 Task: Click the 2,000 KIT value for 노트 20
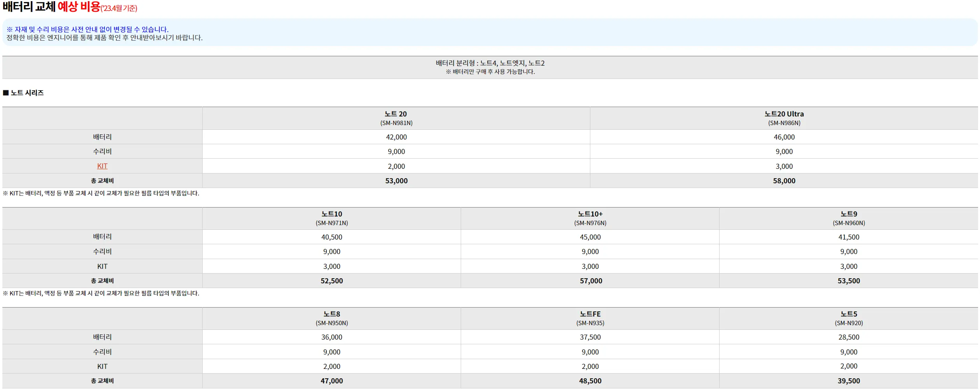click(396, 166)
